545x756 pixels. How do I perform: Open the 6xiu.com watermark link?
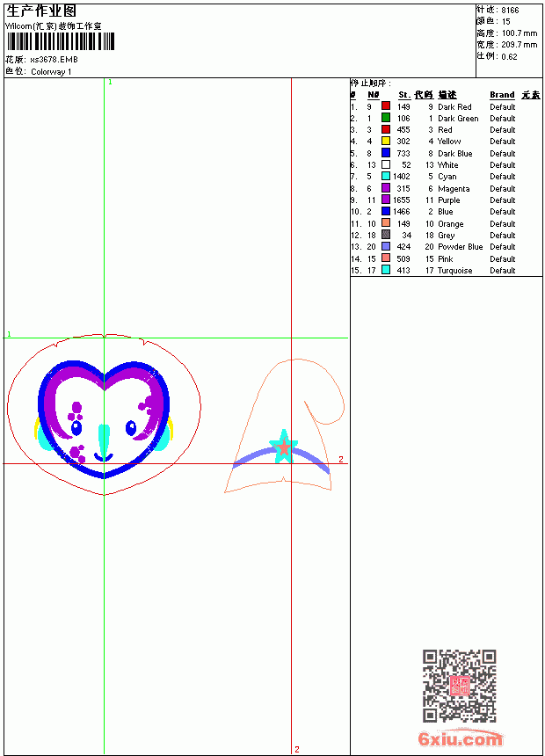click(x=460, y=739)
